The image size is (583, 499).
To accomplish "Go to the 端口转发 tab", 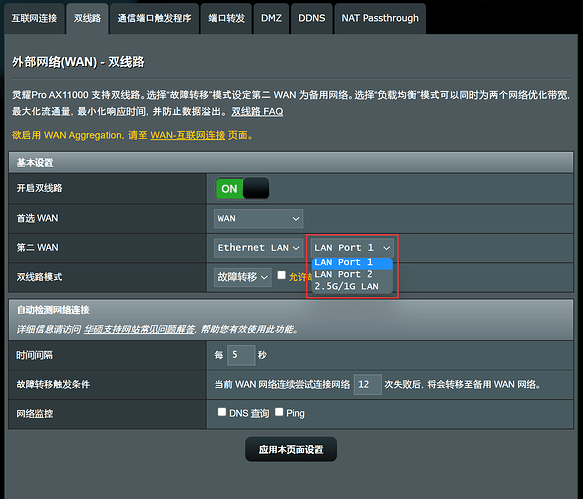I will point(226,19).
